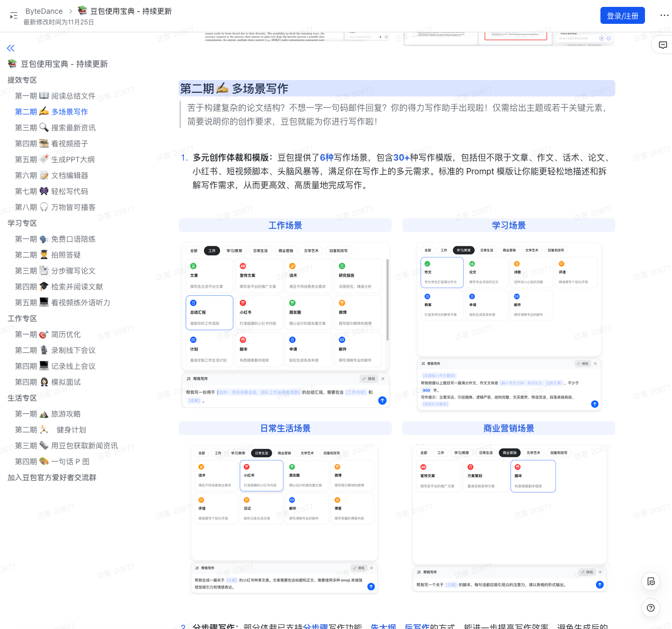
Task: Open 第四期 看视频搭子 page
Action: (x=51, y=144)
